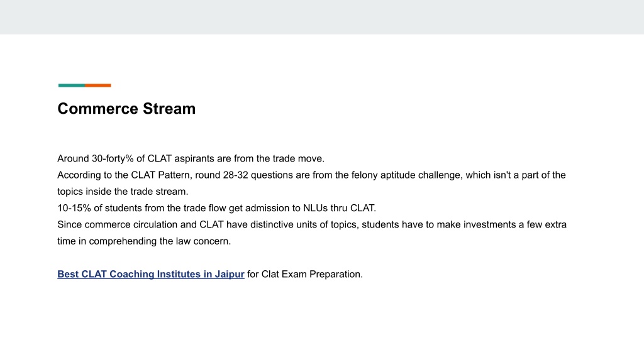
Task: Select the orange segment of the accent bar
Action: pos(98,85)
